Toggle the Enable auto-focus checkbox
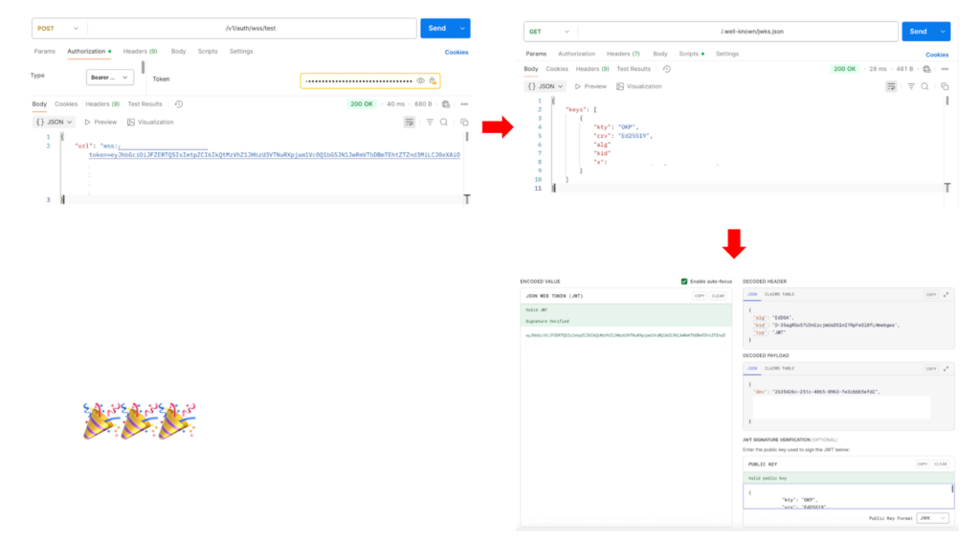Image resolution: width=980 pixels, height=543 pixels. [x=684, y=282]
